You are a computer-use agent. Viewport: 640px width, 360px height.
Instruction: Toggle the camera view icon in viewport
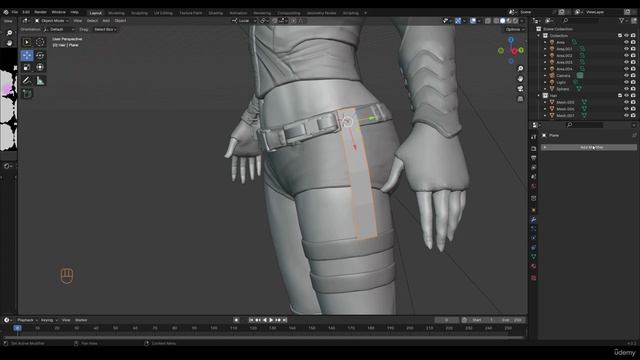[x=520, y=89]
